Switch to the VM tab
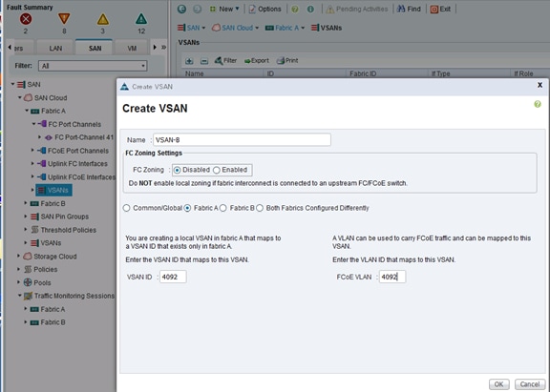Viewport: 550px width, 392px height. 132,49
